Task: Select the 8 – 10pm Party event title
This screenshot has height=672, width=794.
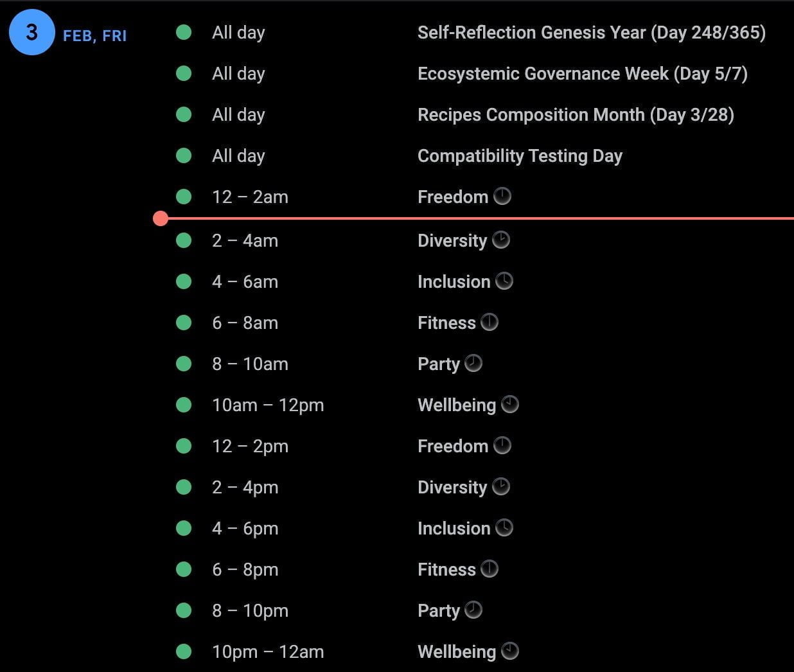Action: coord(438,610)
